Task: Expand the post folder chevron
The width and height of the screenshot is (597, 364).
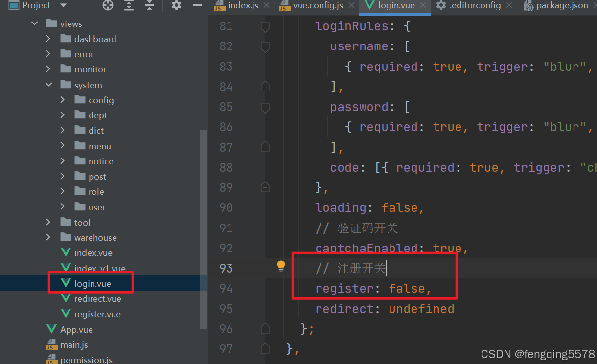Action: pyautogui.click(x=62, y=176)
